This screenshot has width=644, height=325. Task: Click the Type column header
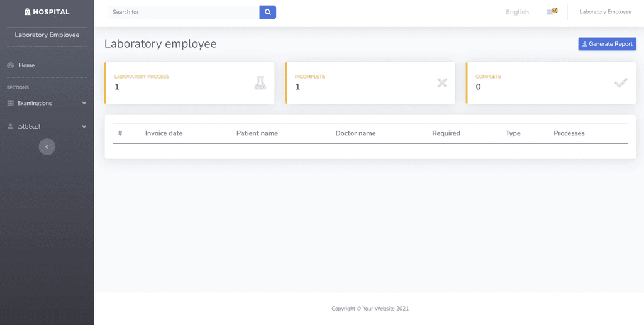pos(513,133)
